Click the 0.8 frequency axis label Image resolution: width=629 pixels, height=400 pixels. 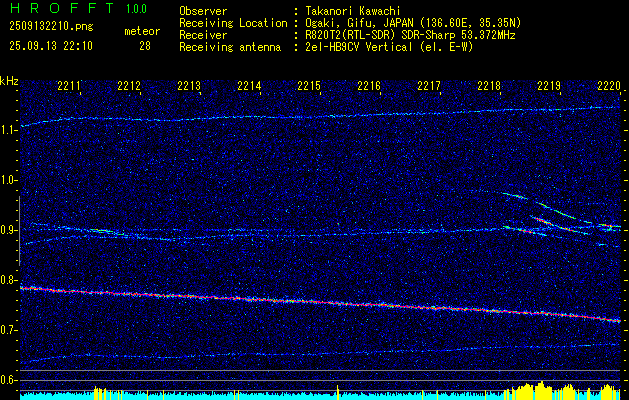pos(7,280)
